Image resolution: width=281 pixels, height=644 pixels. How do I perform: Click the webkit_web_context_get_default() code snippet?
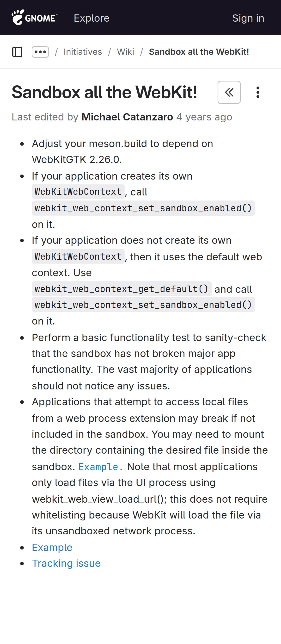pos(121,289)
